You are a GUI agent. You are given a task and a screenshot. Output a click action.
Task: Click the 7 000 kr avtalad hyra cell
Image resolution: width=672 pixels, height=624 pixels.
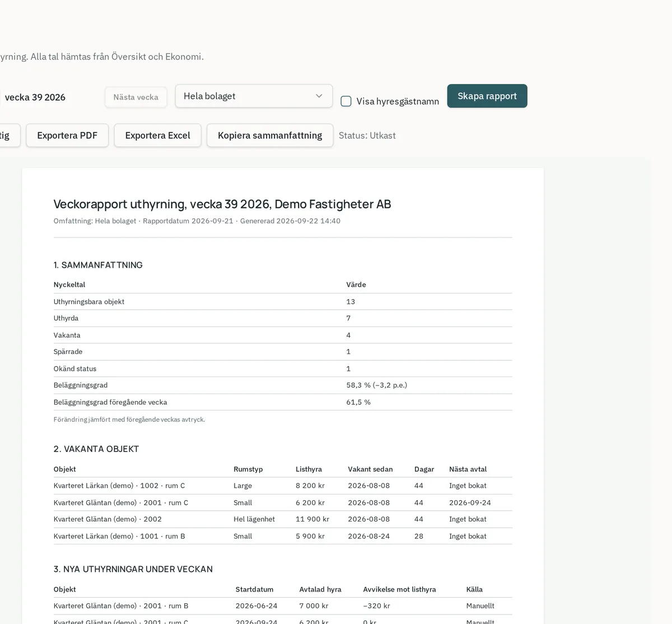pos(314,606)
